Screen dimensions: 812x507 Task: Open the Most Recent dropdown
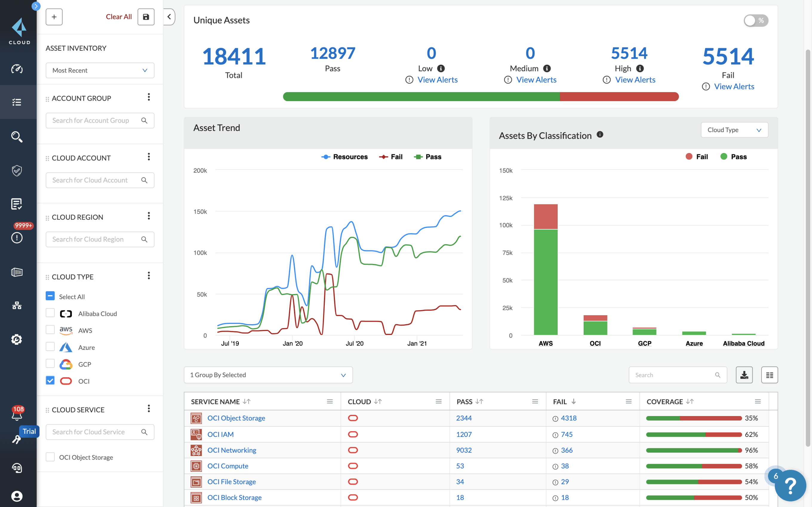[100, 70]
